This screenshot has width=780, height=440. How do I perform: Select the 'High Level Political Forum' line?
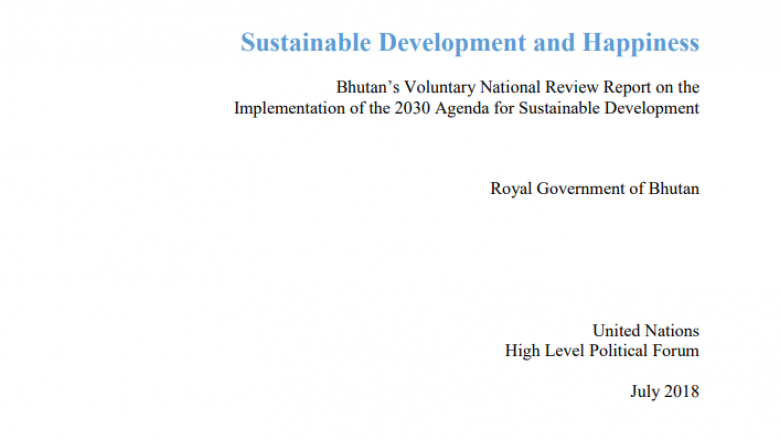click(602, 351)
